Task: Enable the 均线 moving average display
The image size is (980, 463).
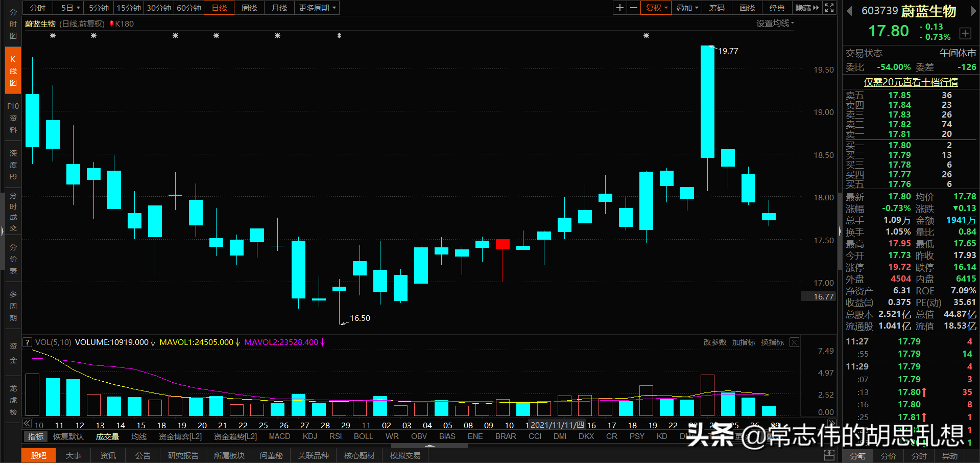Action: pyautogui.click(x=140, y=436)
